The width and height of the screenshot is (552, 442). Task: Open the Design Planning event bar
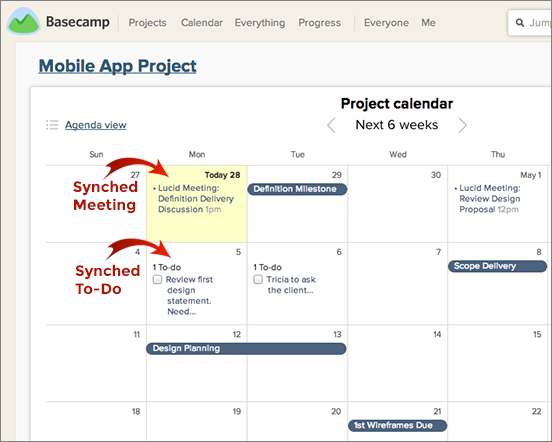(x=246, y=348)
